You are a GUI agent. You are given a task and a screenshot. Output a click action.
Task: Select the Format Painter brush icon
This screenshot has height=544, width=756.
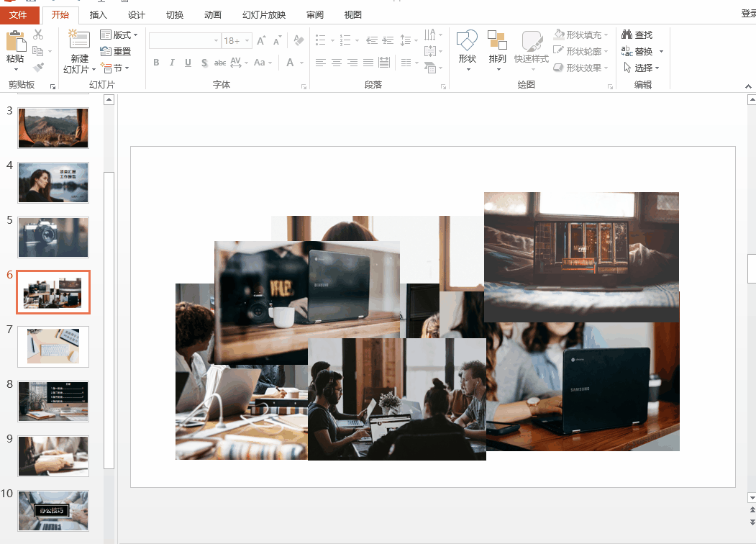click(x=38, y=68)
